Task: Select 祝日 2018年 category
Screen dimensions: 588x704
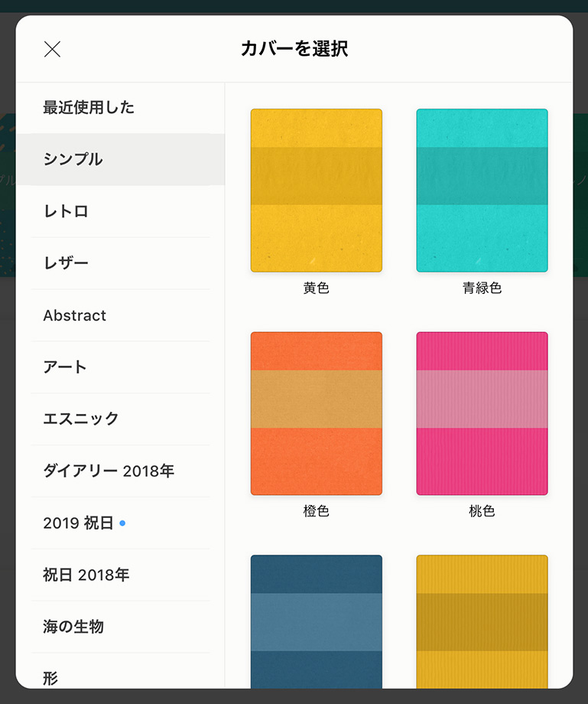Action: pos(120,575)
